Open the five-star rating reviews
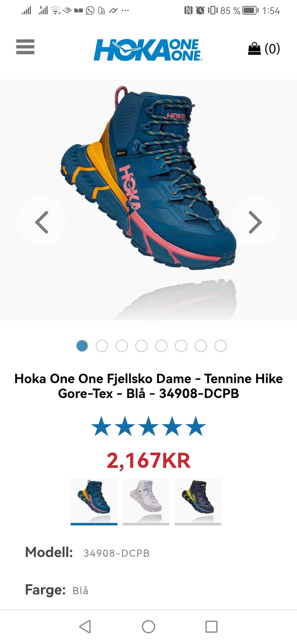The height and width of the screenshot is (644, 297). coord(148,426)
